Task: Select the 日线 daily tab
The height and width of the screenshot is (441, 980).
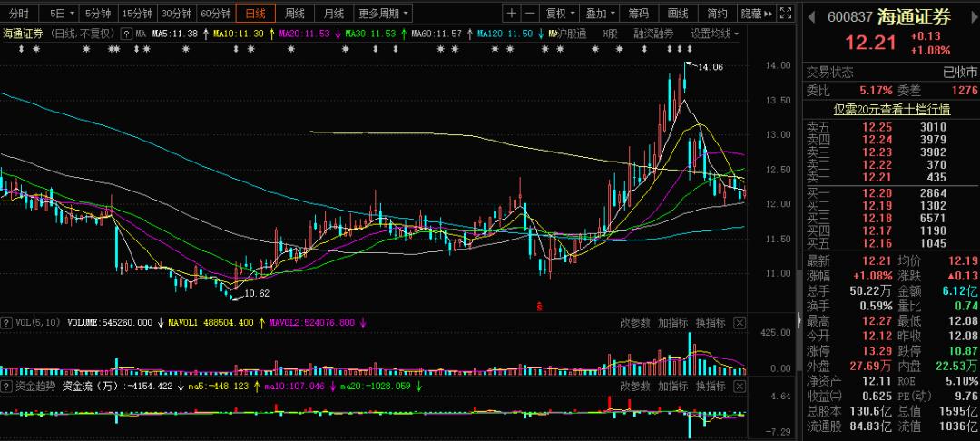Action: (255, 13)
